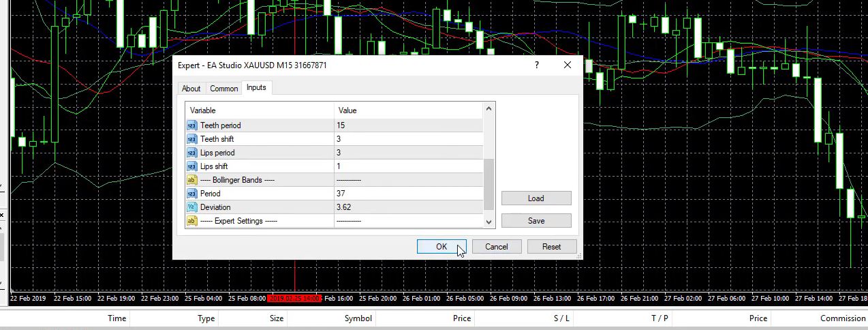Viewport: 868px width, 330px height.
Task: Click the question mark help button in the title bar
Action: [x=537, y=65]
